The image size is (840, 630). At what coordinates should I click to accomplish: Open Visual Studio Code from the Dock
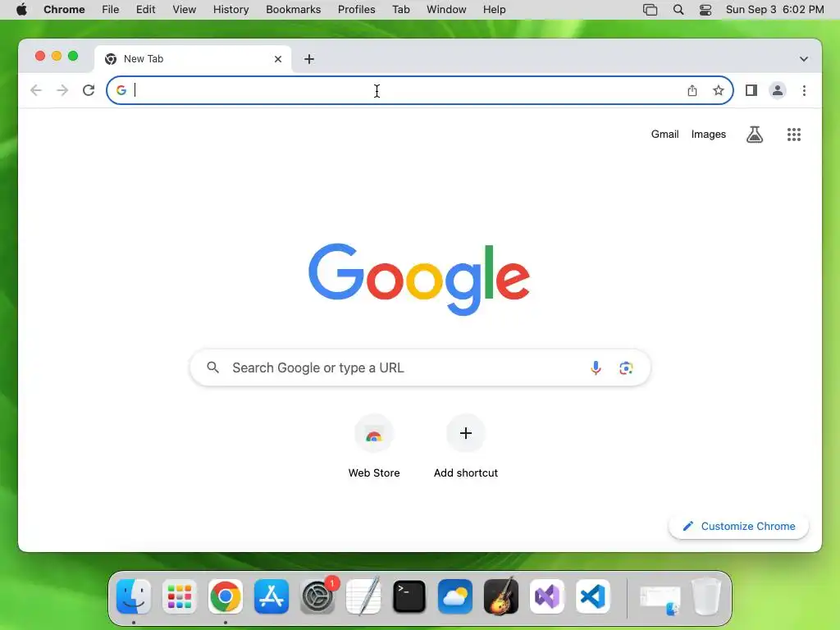click(x=593, y=596)
